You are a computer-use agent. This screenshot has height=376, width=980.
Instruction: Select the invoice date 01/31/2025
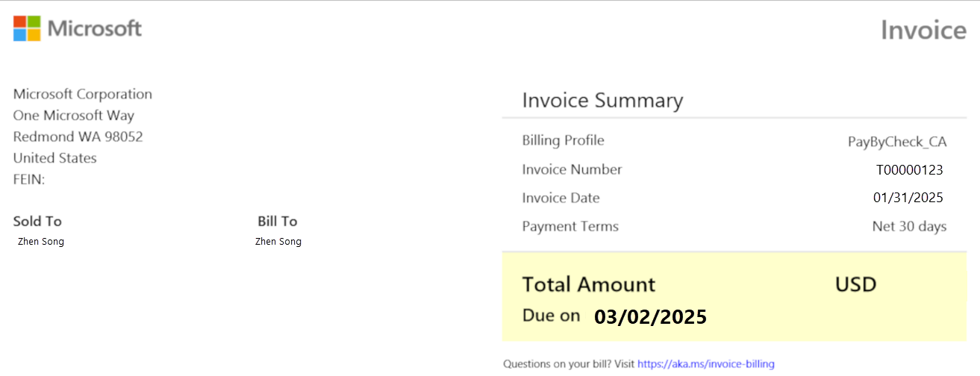coord(908,198)
